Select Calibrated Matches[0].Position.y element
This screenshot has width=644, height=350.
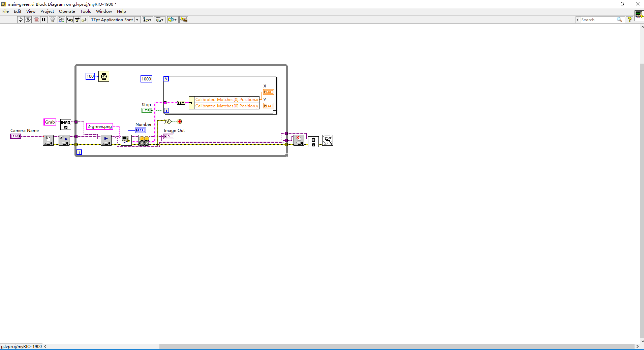[227, 106]
